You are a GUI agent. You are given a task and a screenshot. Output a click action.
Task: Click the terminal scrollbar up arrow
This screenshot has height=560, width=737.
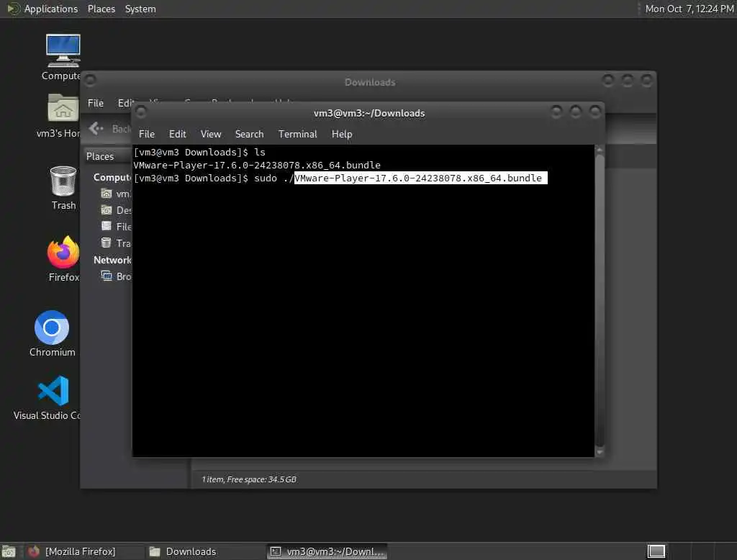(600, 150)
